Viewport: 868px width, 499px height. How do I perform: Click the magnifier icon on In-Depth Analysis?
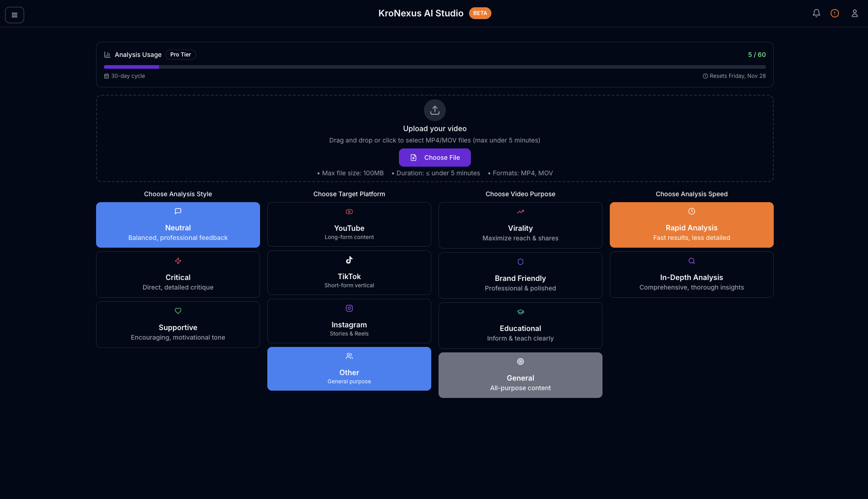[691, 260]
